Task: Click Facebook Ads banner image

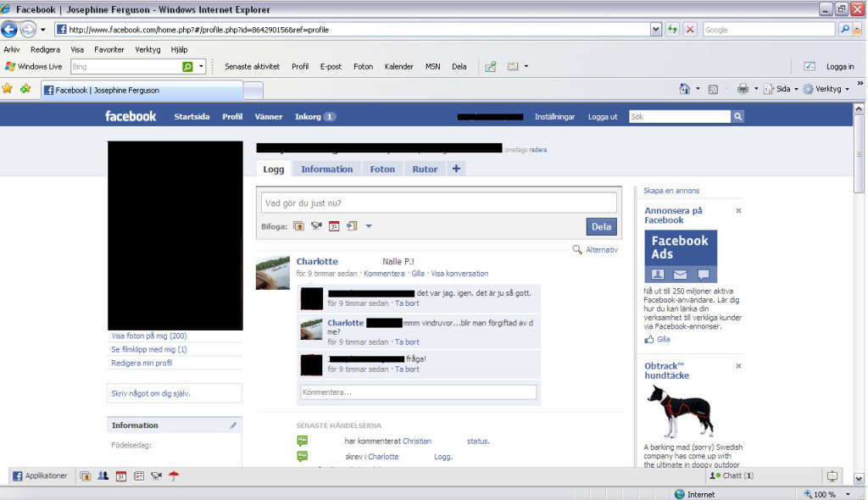Action: click(x=681, y=257)
